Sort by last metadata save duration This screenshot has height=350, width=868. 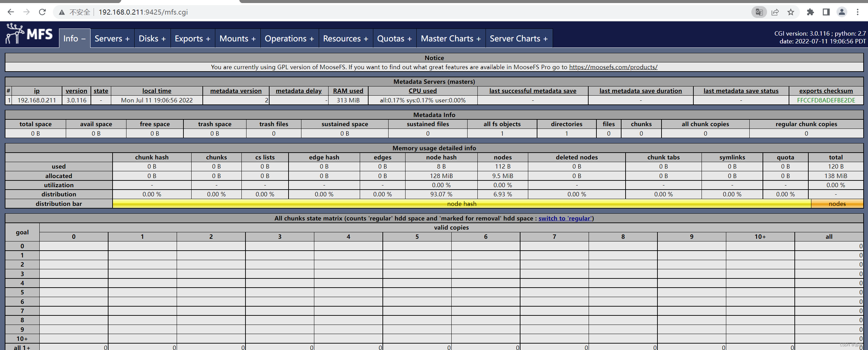(640, 91)
